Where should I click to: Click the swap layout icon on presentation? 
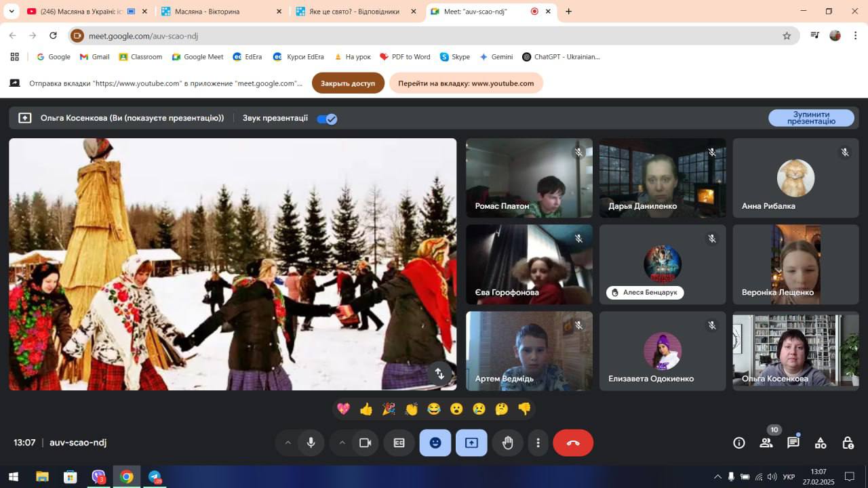439,373
